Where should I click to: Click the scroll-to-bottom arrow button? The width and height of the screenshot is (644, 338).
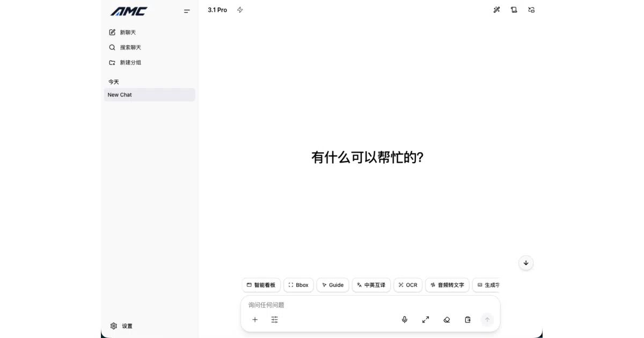(x=526, y=263)
